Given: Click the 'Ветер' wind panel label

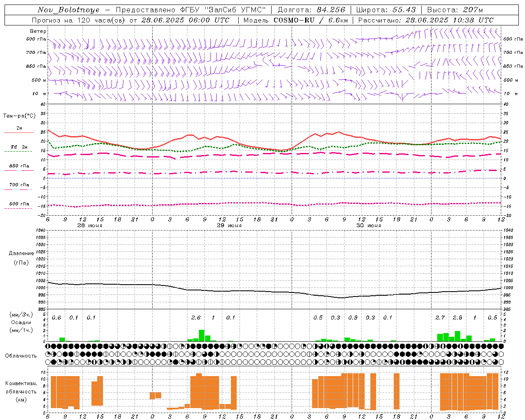Looking at the screenshot, I should pyautogui.click(x=38, y=31).
